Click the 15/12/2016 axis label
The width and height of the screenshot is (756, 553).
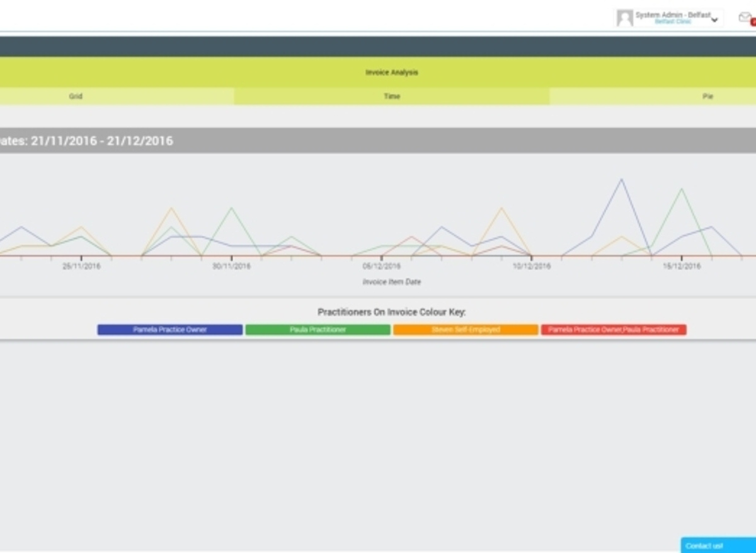click(682, 266)
